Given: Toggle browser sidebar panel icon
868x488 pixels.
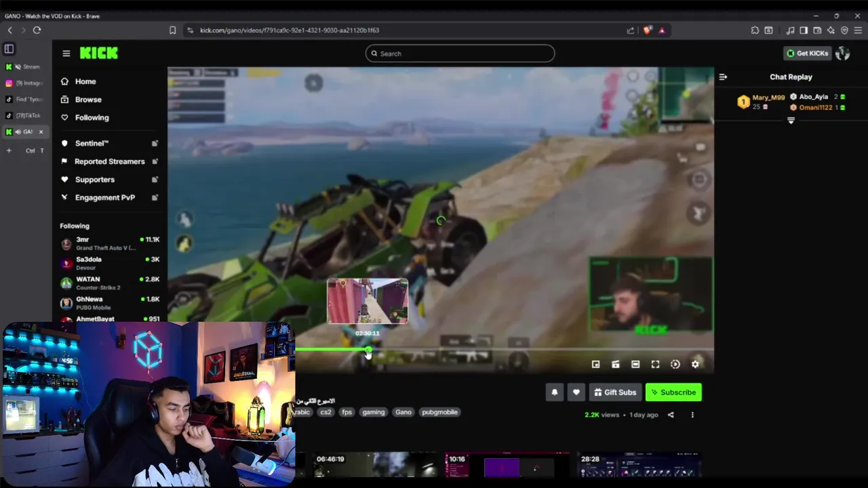Looking at the screenshot, I should 804,30.
